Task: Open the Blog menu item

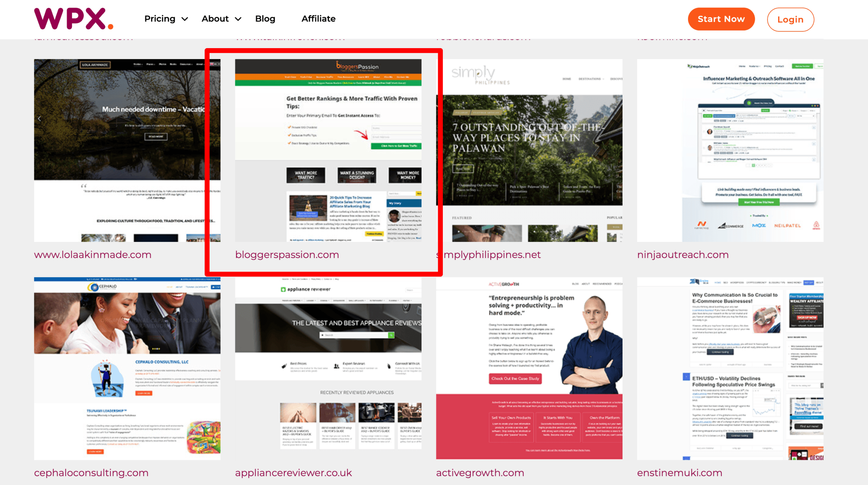Action: pyautogui.click(x=265, y=19)
